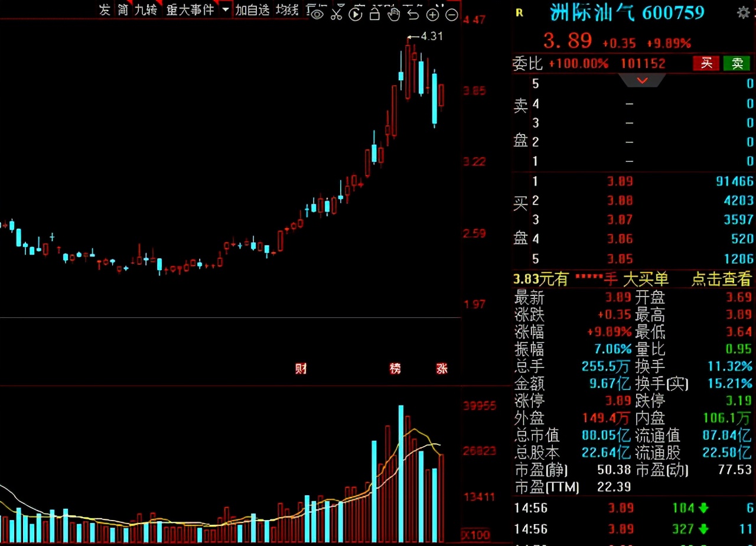Click the undo arrow icon
Image resolution: width=756 pixels, height=546 pixels.
point(413,14)
